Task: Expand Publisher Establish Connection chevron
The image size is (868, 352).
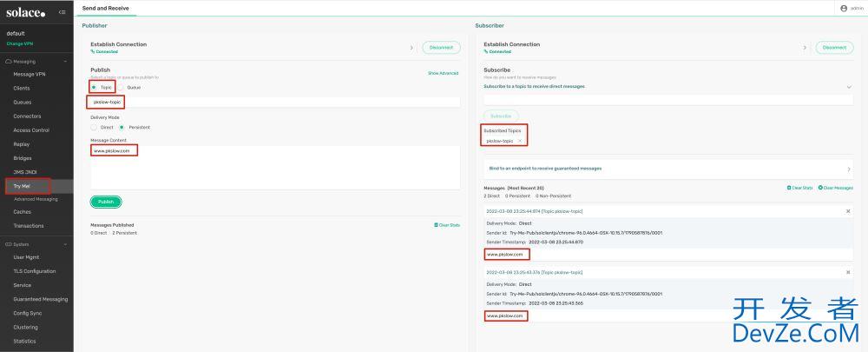Action: tap(411, 48)
